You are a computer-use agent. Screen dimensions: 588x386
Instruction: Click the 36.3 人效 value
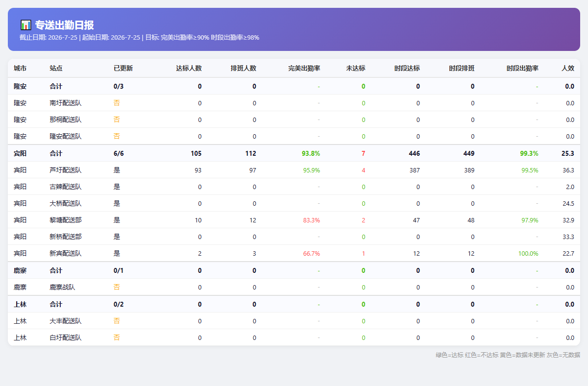point(568,170)
